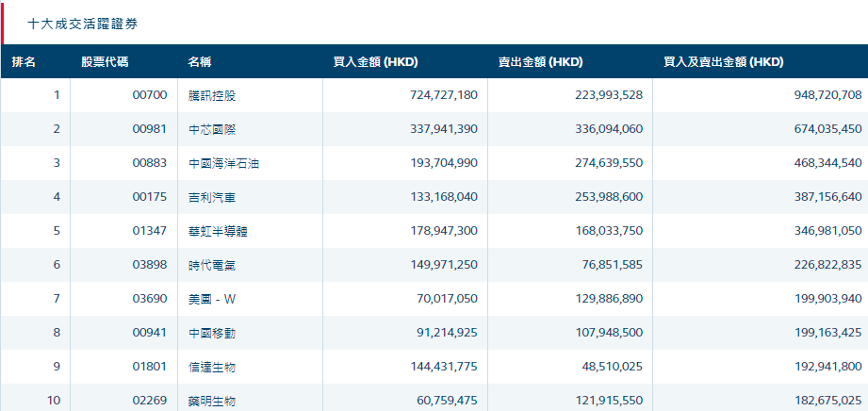The width and height of the screenshot is (868, 411).
Task: Click sell amount 107,948,500
Action: tap(609, 333)
